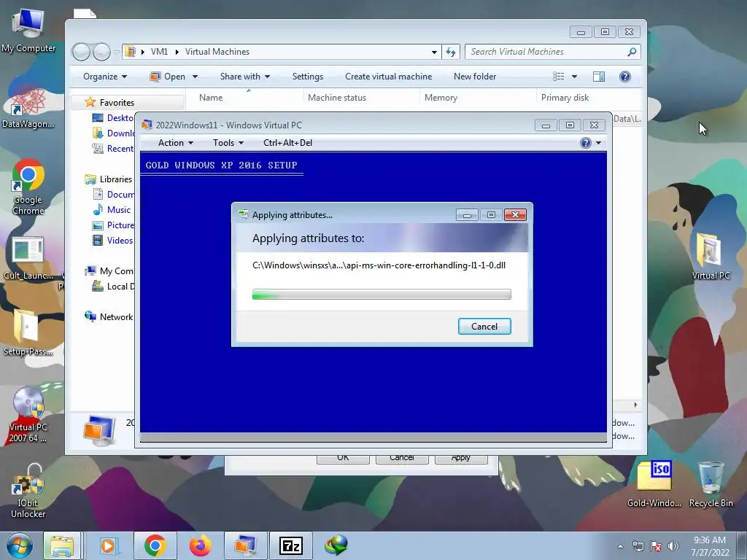Click the Windows Start orb
747x560 pixels.
point(20,545)
